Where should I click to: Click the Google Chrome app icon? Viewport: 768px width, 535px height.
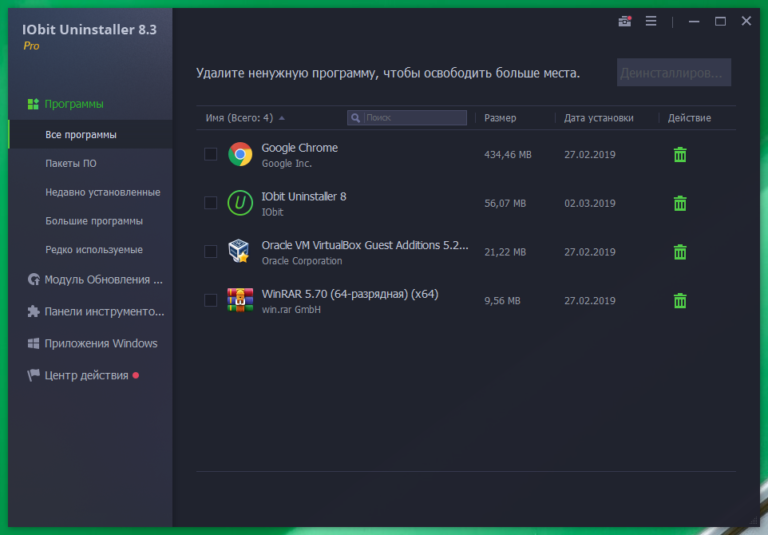[x=240, y=154]
